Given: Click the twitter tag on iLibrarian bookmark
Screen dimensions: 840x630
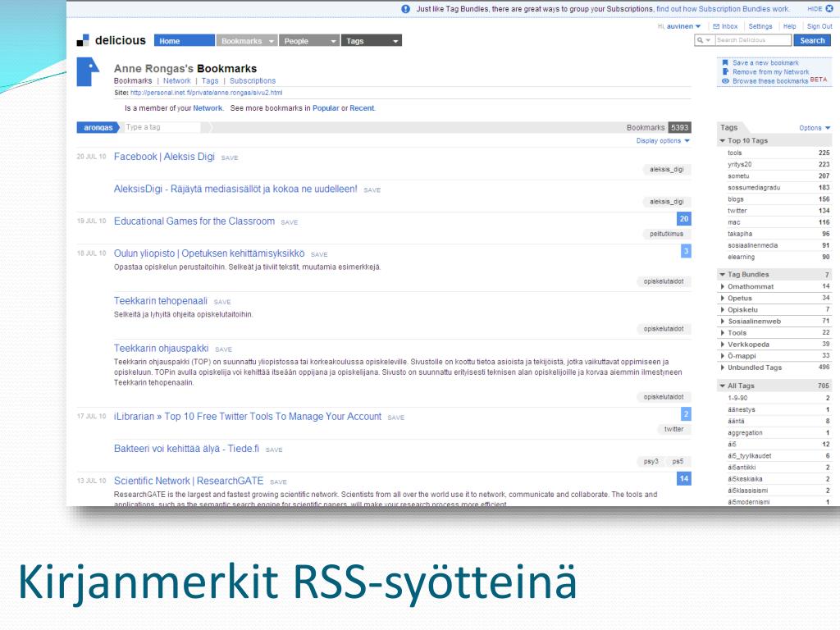Looking at the screenshot, I should click(674, 429).
